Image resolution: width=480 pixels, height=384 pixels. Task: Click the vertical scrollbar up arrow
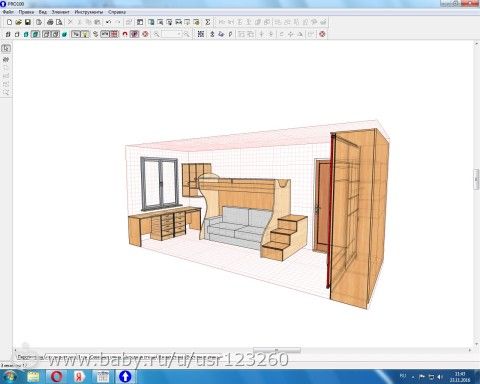477,43
